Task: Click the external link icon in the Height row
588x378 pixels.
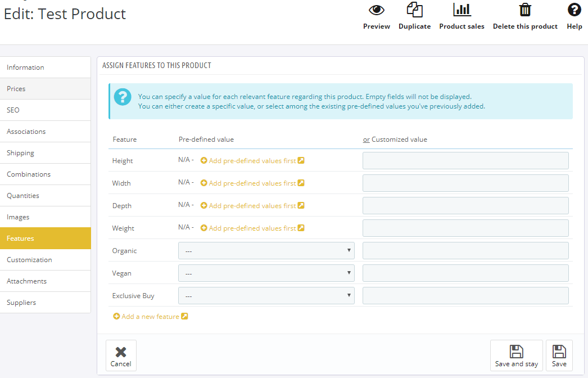Action: coord(301,160)
